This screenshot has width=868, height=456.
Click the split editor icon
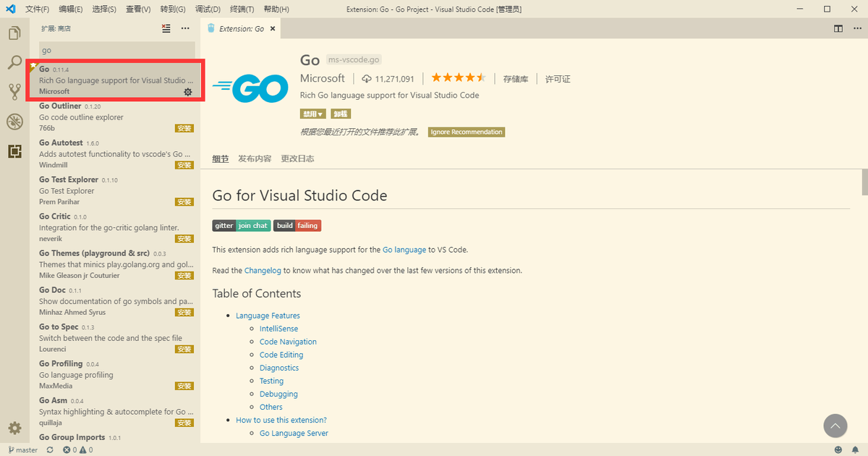pos(838,29)
